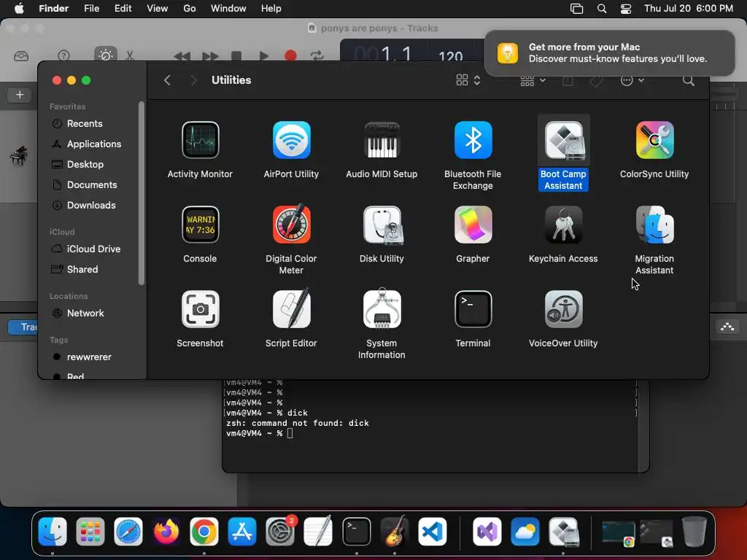The height and width of the screenshot is (560, 747).
Task: Launch AirPort Utility
Action: [291, 140]
